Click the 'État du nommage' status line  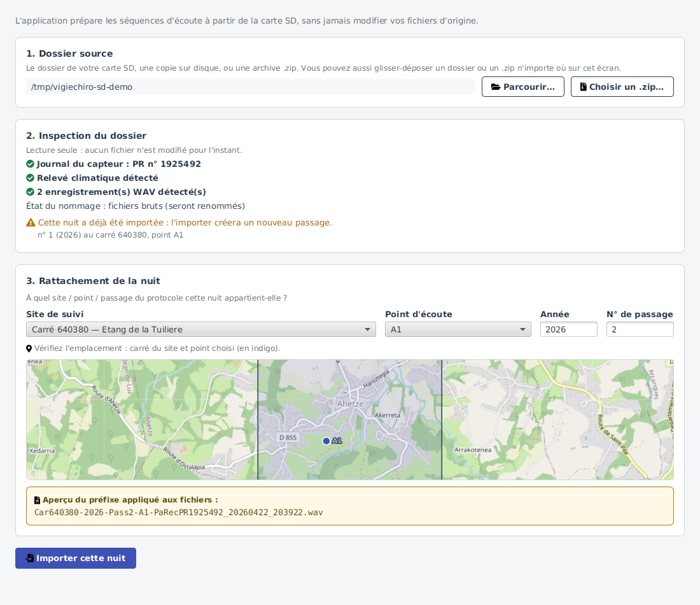[136, 206]
